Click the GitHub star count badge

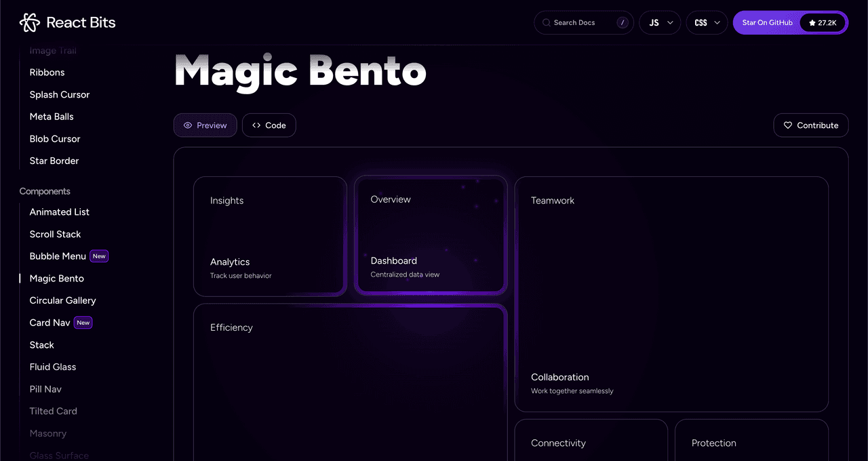823,22
